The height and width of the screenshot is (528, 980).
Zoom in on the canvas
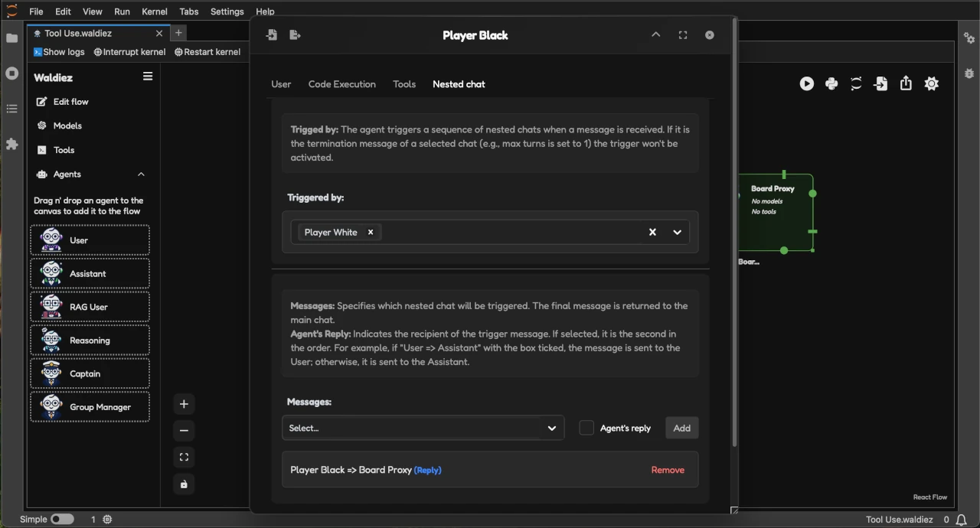pyautogui.click(x=184, y=403)
